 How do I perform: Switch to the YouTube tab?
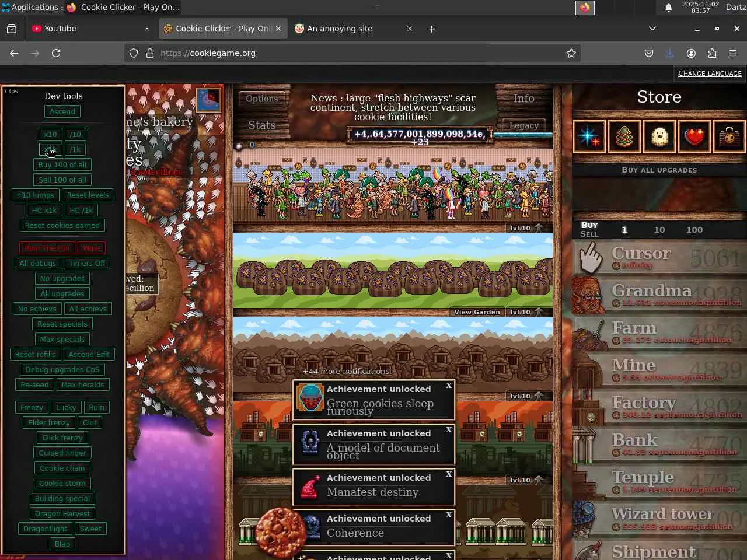[91, 29]
